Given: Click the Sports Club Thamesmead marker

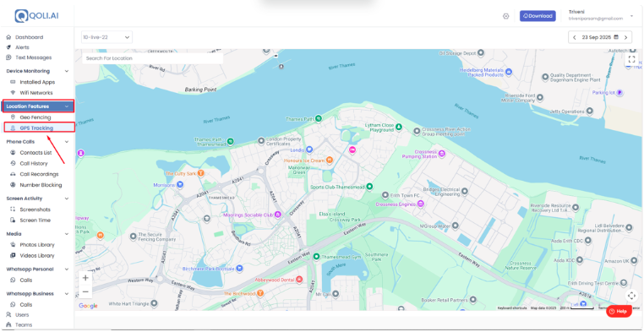Looking at the screenshot, I should tap(369, 187).
